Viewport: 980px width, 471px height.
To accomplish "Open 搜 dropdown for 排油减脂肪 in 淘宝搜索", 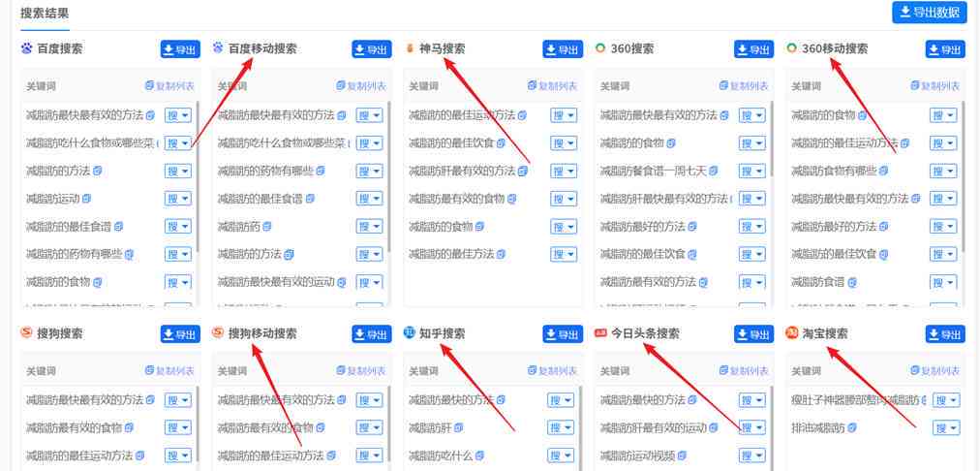I will coord(946,427).
